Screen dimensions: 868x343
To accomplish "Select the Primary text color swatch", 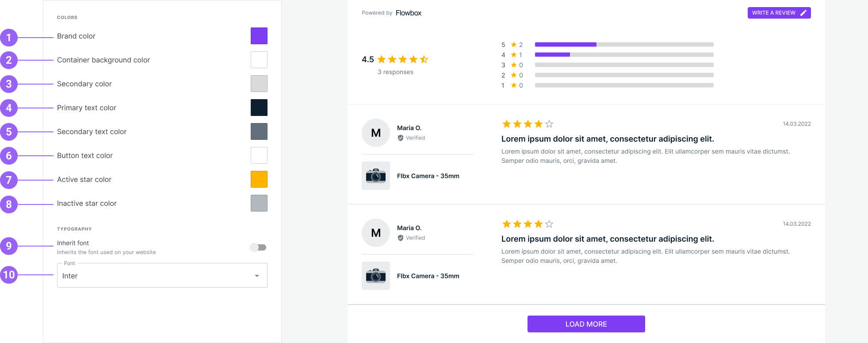I will pos(259,108).
